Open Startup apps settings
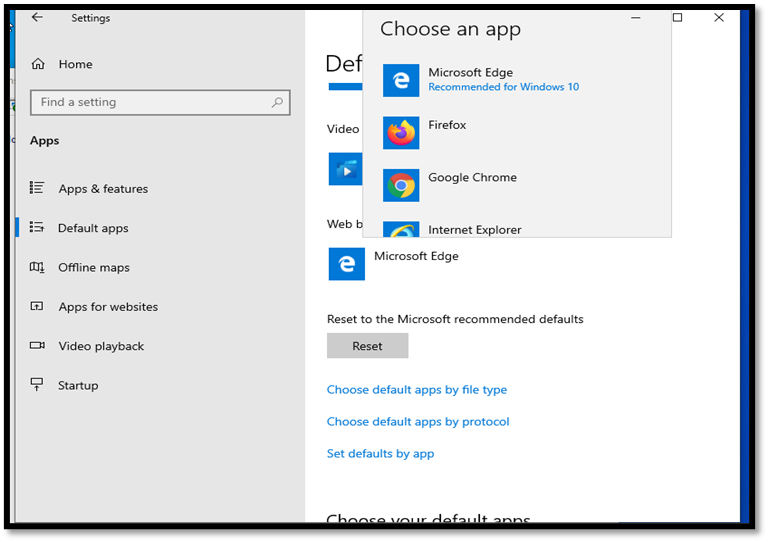Viewport: 768px width, 542px height. [x=78, y=385]
